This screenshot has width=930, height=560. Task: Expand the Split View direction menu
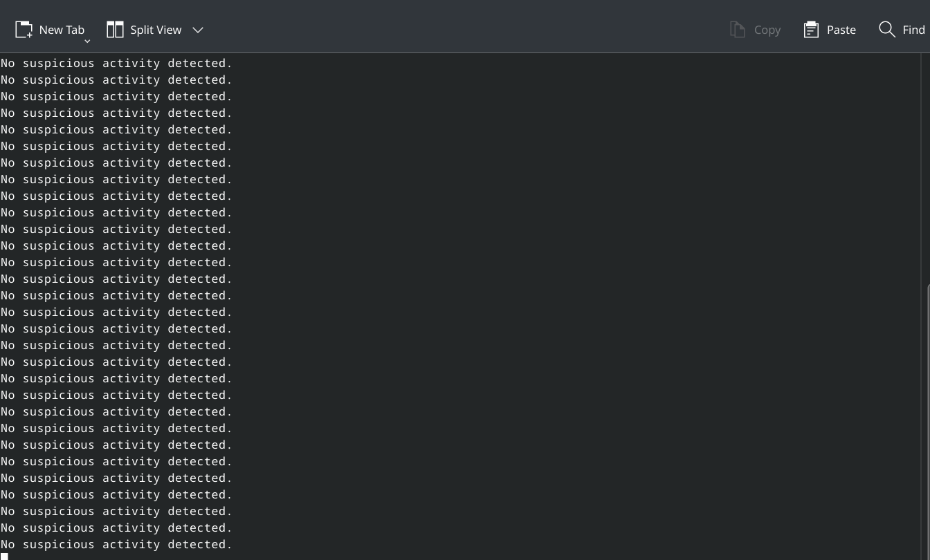click(198, 30)
